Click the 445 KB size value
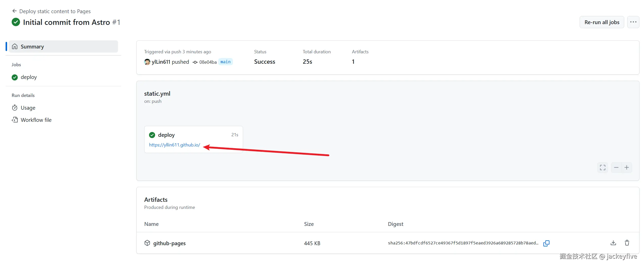This screenshot has width=644, height=267. (x=312, y=243)
